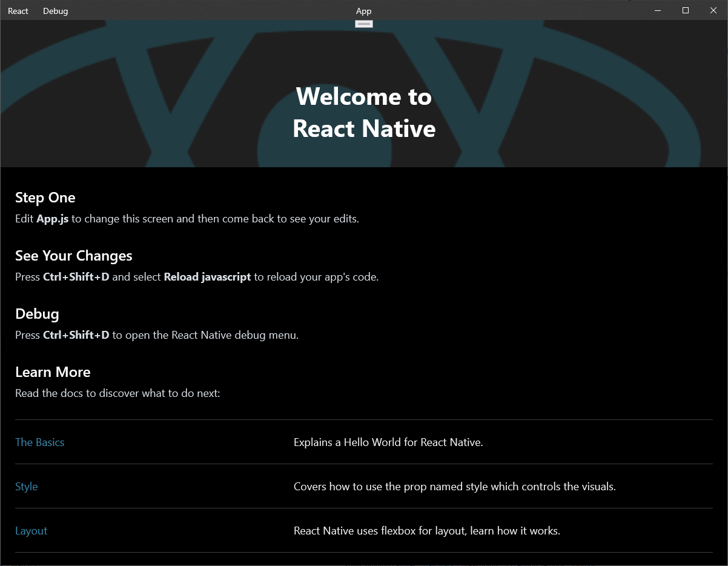Image resolution: width=728 pixels, height=566 pixels.
Task: Click the small handle under the App title
Action: pos(364,24)
